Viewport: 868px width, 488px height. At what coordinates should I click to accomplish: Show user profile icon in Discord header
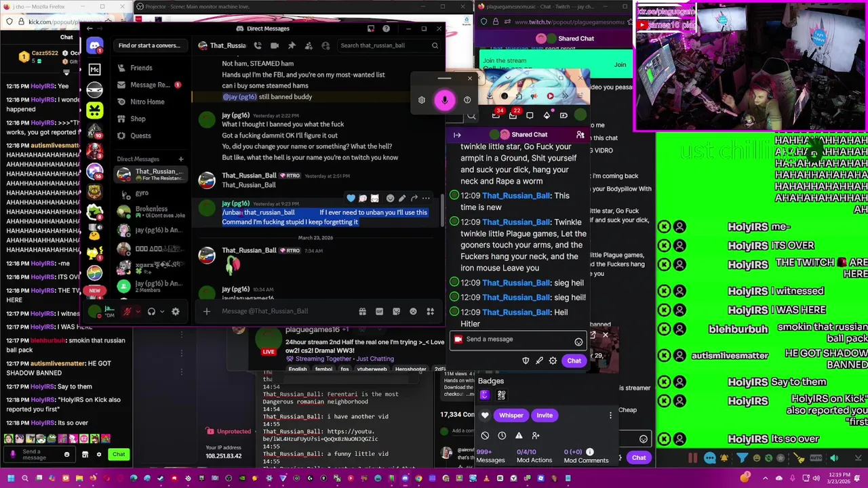[x=325, y=45]
